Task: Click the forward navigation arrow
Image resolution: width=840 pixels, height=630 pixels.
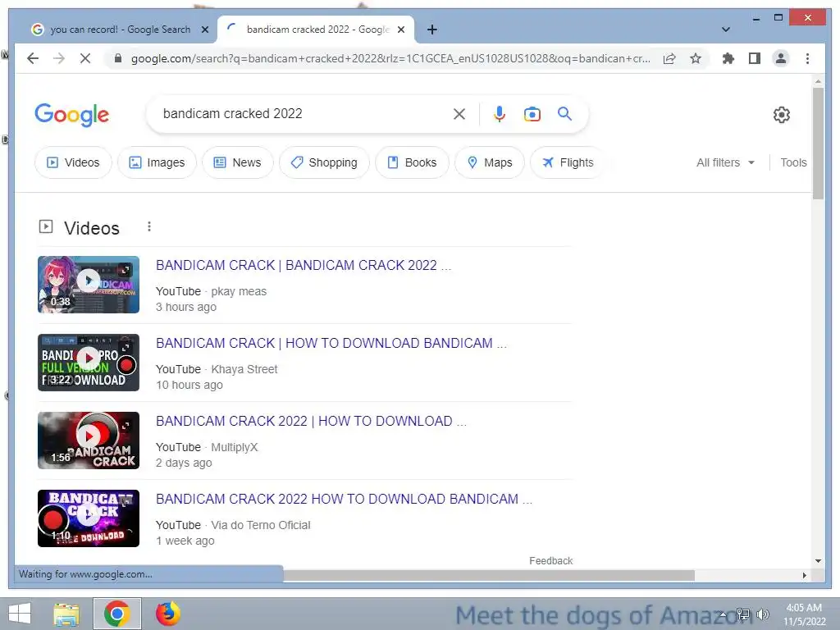Action: (59, 58)
